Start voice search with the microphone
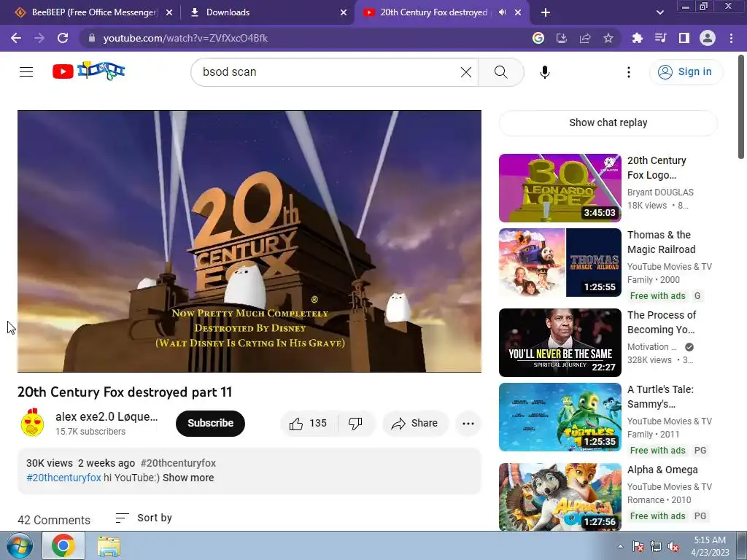747x560 pixels. (544, 72)
